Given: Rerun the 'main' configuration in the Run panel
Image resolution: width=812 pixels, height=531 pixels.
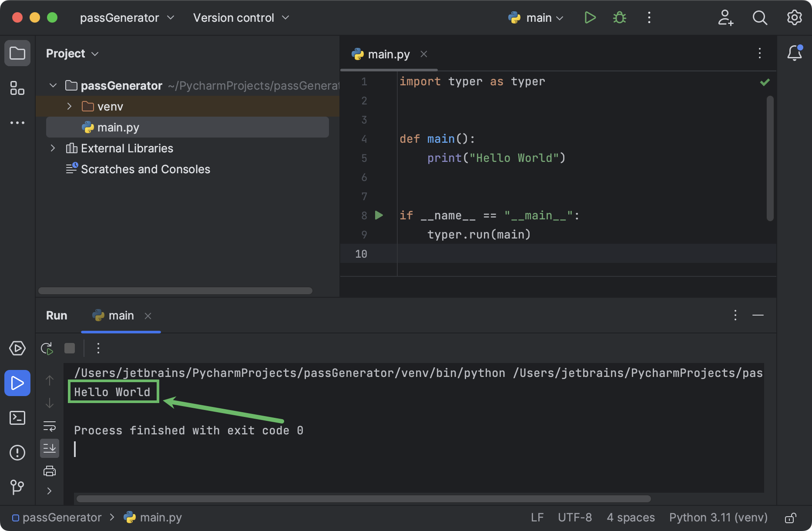Looking at the screenshot, I should coord(47,348).
